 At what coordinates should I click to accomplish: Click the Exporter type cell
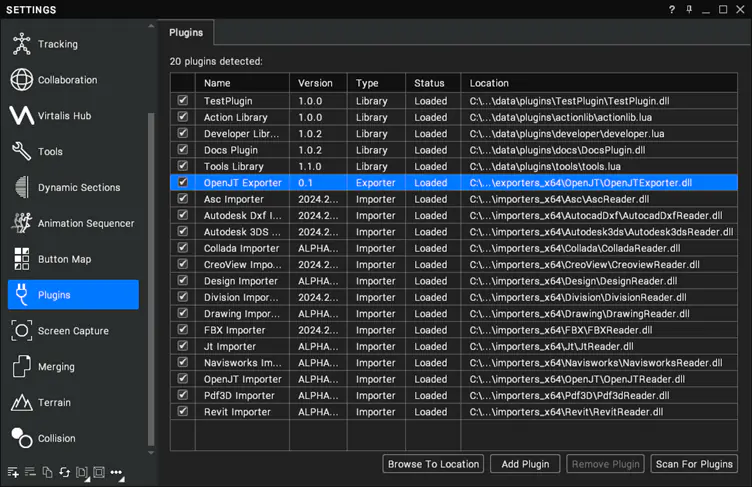pyautogui.click(x=376, y=183)
